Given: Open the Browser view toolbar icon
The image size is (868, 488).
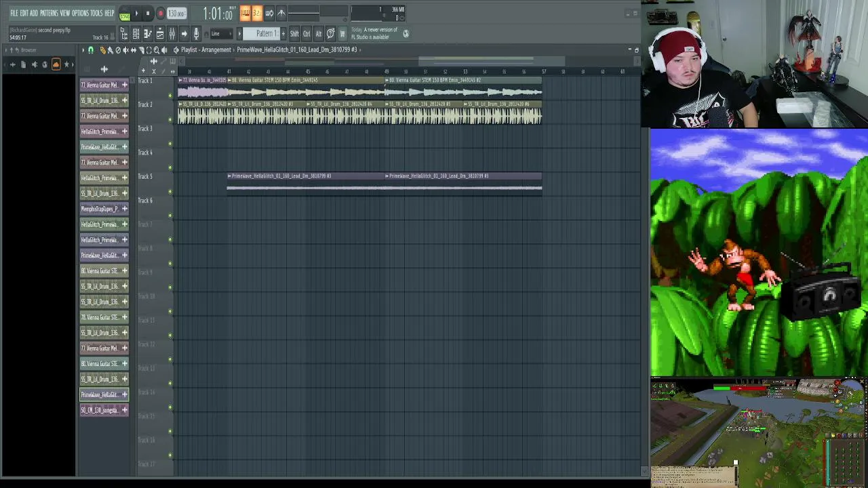Looking at the screenshot, I should (x=123, y=33).
